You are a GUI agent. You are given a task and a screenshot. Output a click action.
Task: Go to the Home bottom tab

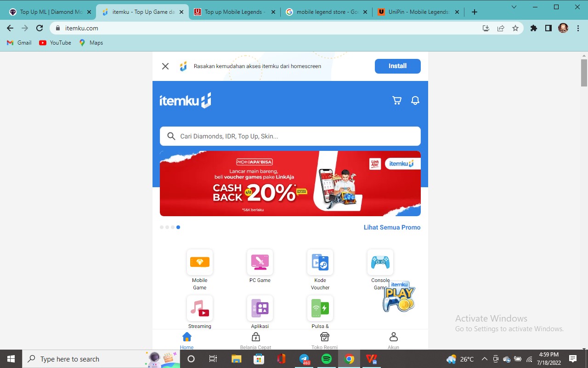(x=187, y=340)
